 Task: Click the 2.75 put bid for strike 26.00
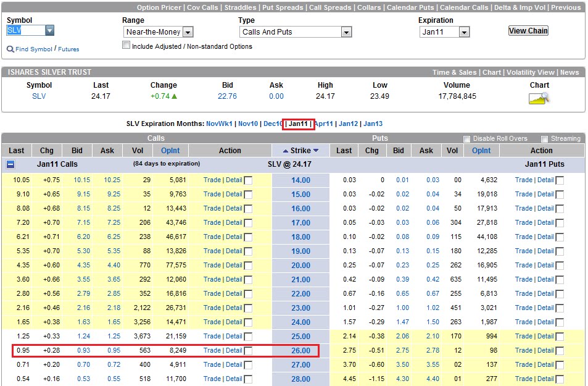[x=402, y=350]
